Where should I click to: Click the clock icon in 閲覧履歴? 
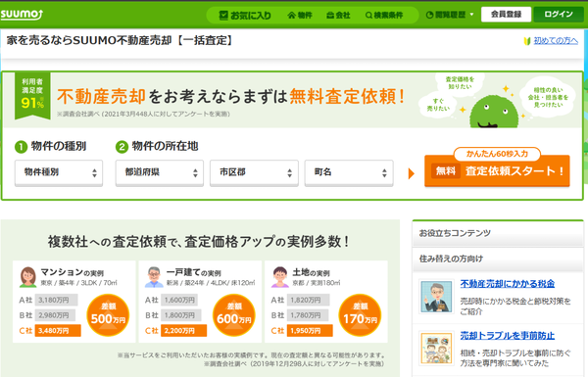pos(430,15)
